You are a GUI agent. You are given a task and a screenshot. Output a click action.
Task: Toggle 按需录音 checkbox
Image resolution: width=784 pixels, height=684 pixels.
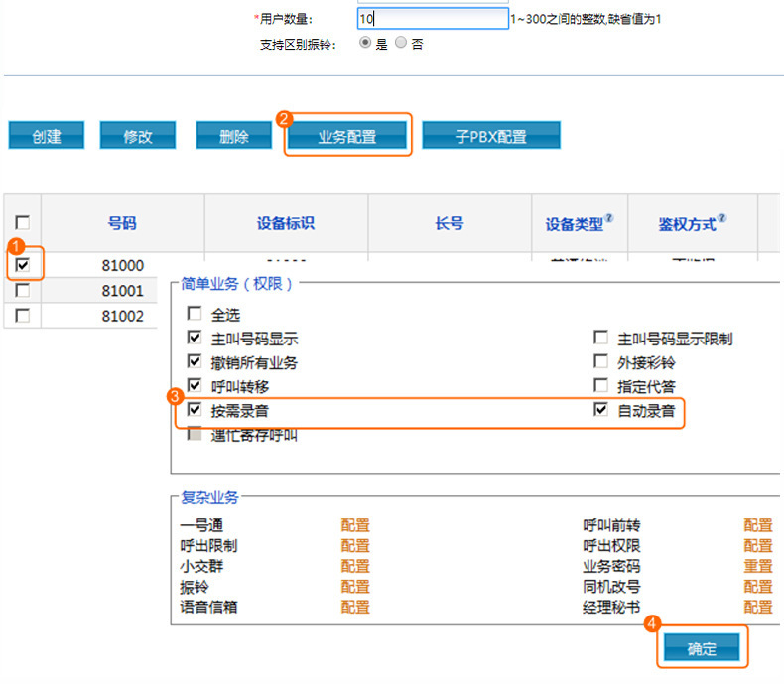[x=195, y=409]
